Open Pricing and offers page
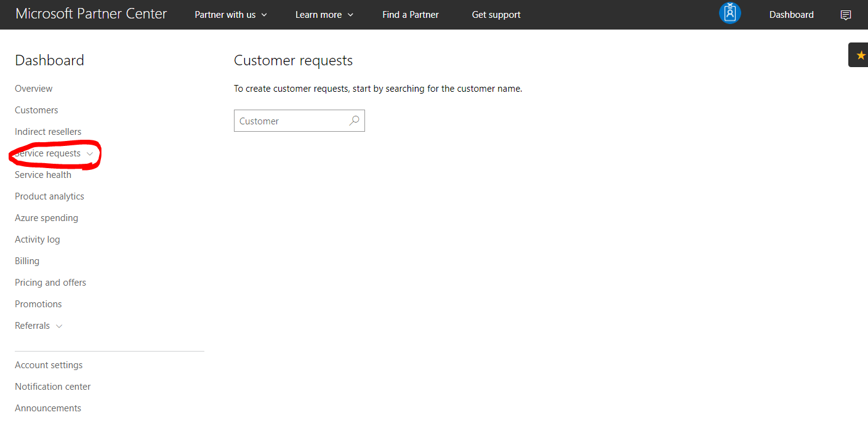The height and width of the screenshot is (431, 868). (x=50, y=283)
